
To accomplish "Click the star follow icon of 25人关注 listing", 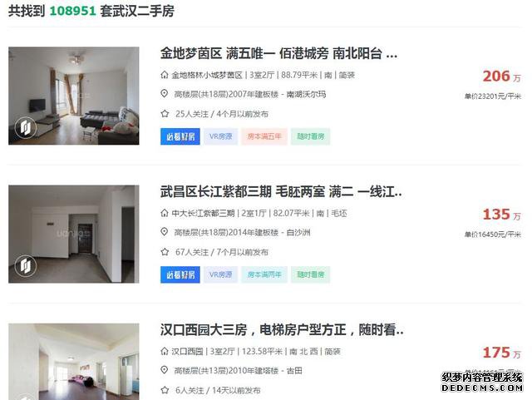I will (x=165, y=114).
